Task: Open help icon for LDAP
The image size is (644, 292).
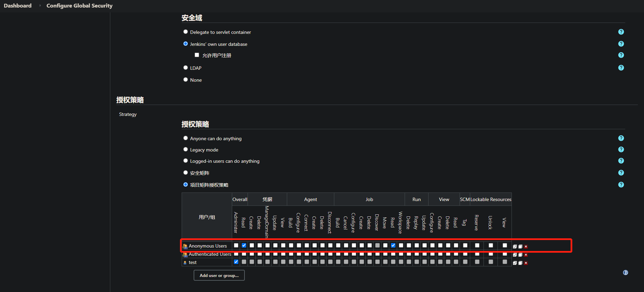Action: coord(621,68)
